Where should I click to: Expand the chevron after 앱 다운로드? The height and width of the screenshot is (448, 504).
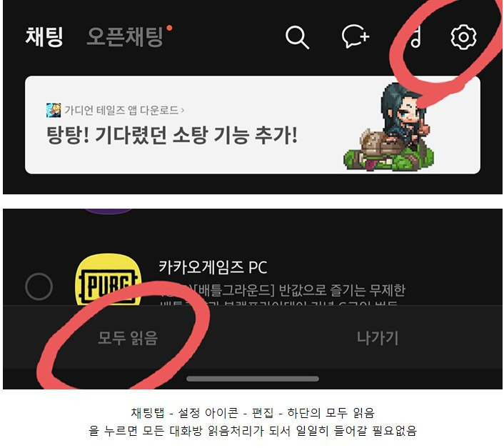(183, 111)
